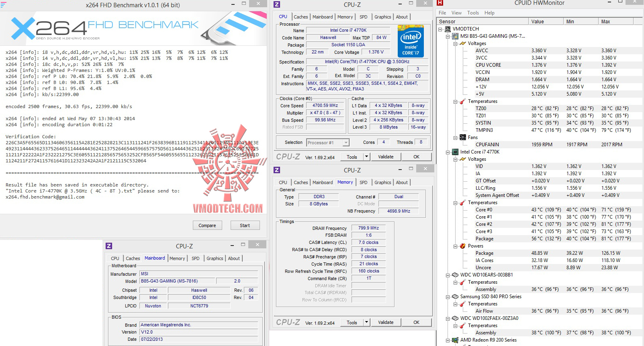The image size is (644, 346).
Task: Click the Voltages icon of the MSI B85-G43 board
Action: [463, 43]
